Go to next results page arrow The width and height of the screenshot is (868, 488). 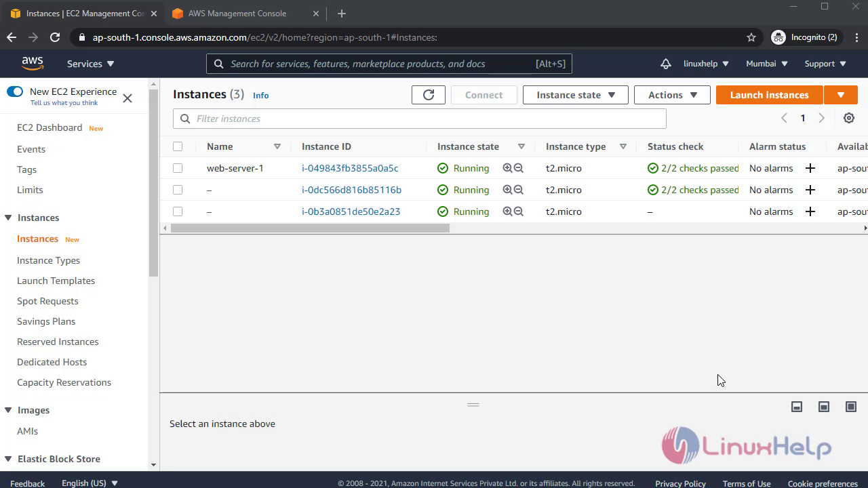[821, 118]
